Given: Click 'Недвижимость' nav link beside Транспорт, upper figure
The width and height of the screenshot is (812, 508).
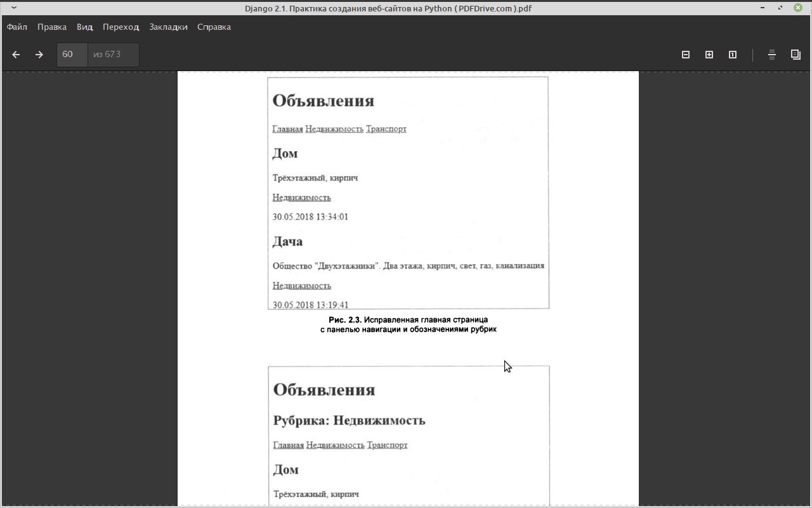Looking at the screenshot, I should [x=334, y=129].
